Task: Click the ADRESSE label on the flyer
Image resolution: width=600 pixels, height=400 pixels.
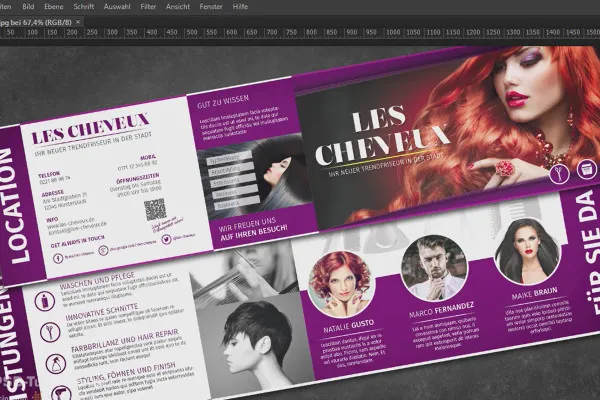Action: [x=52, y=193]
